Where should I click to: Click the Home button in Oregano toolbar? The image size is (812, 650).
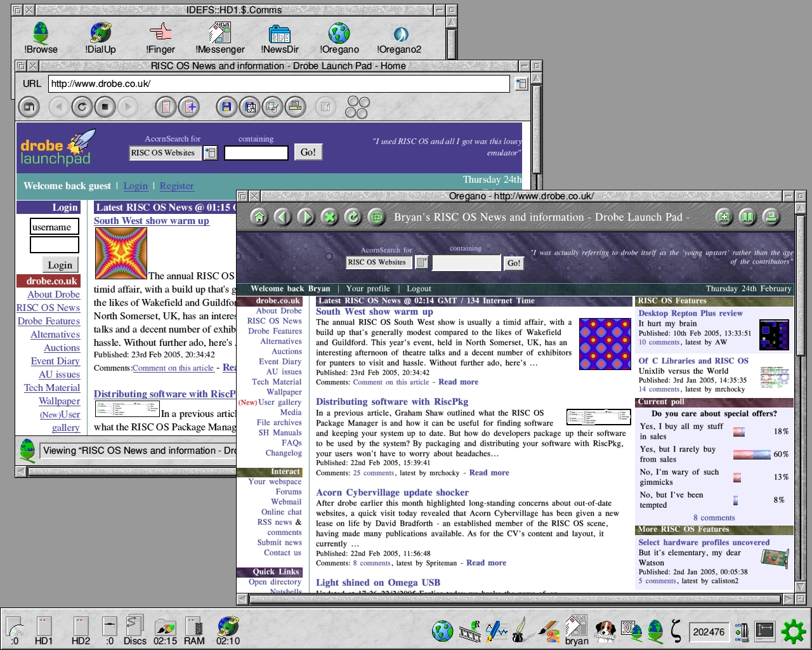pos(259,217)
